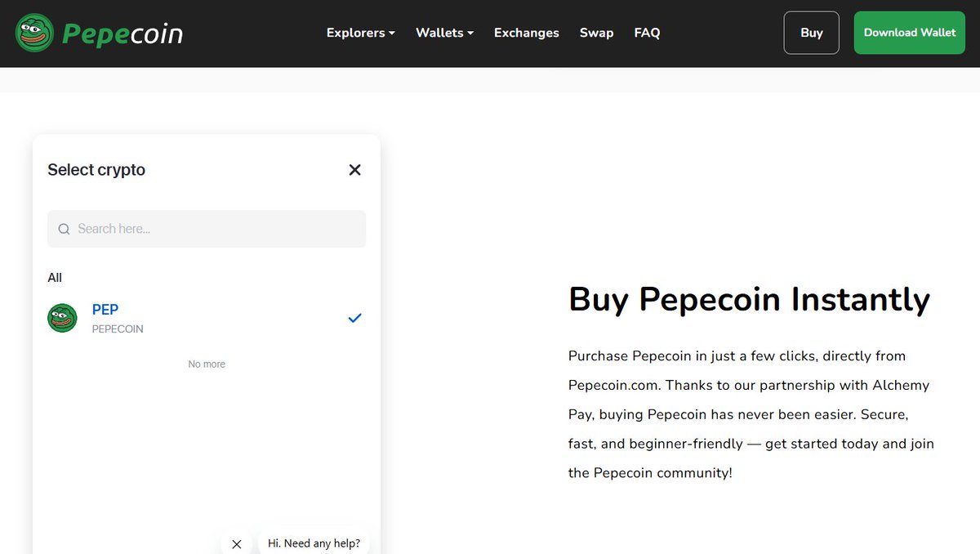Viewport: 980px width, 554px height.
Task: Click the 'PEPECOIN' subtitle under PEP
Action: click(x=118, y=329)
